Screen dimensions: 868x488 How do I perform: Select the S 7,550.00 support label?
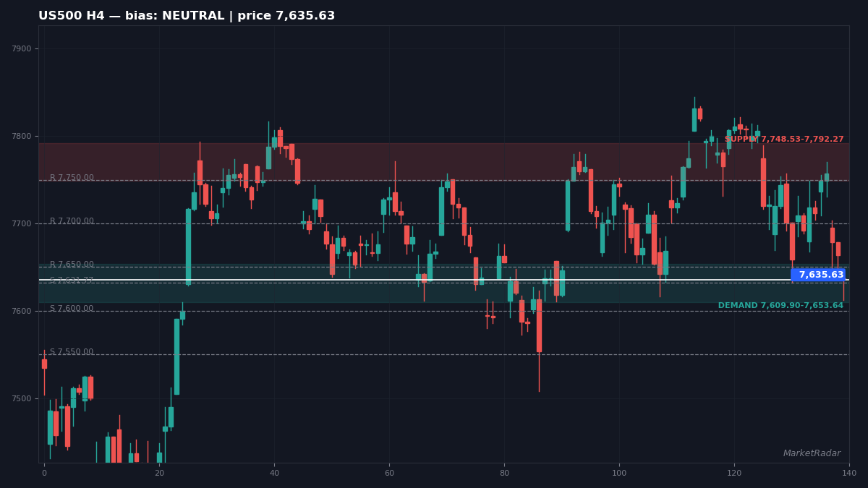[72, 352]
